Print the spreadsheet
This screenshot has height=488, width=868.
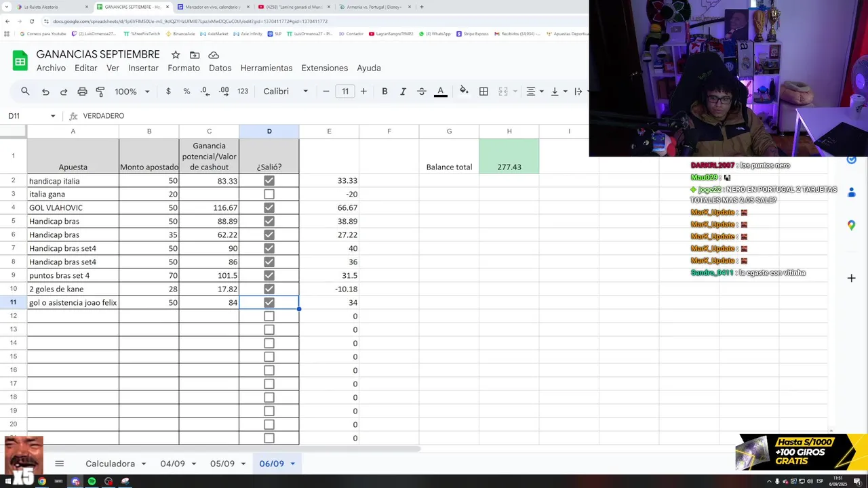click(82, 91)
